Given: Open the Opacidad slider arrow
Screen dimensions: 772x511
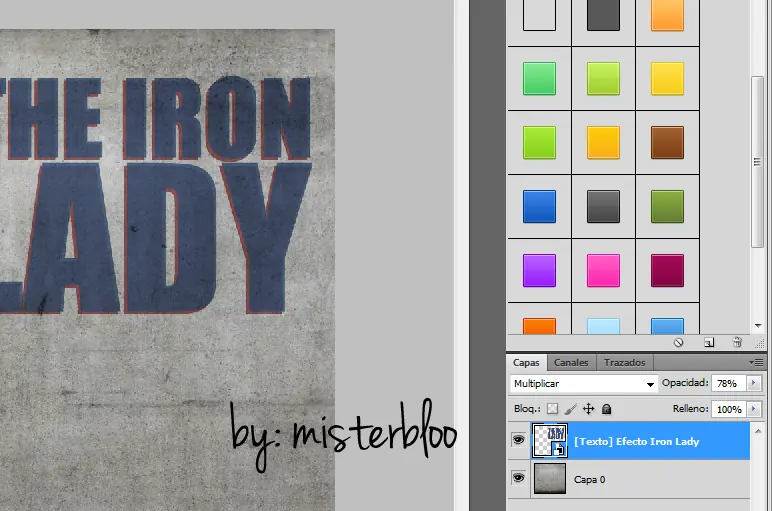Looking at the screenshot, I should point(754,383).
